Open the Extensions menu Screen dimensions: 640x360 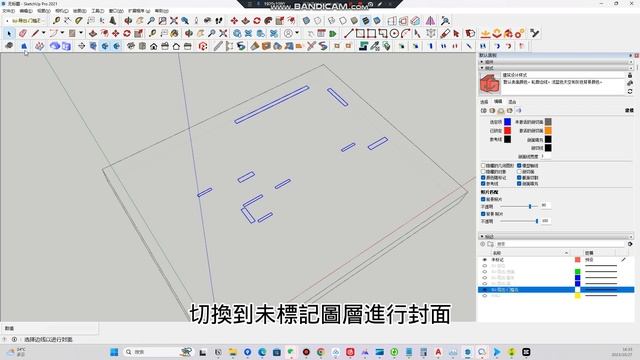point(139,11)
